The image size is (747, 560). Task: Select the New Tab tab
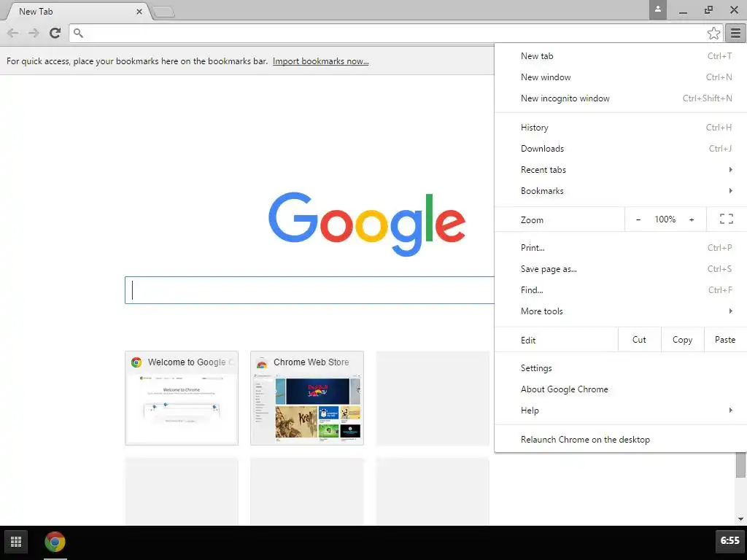coord(76,12)
